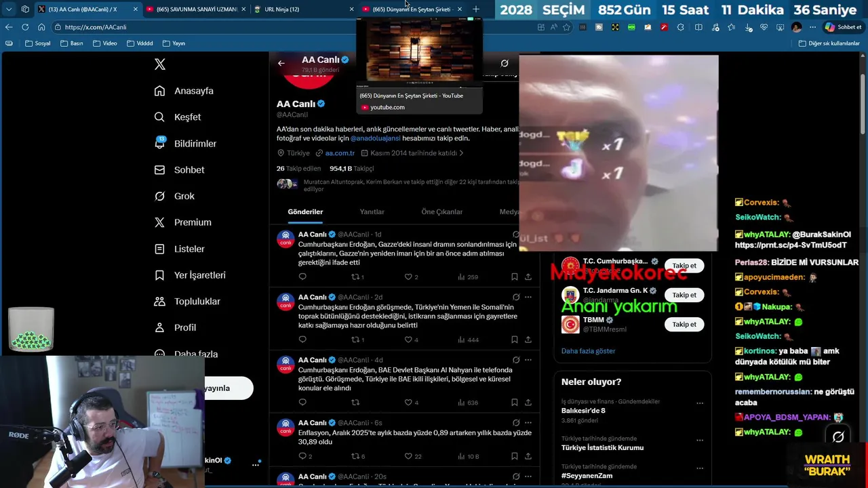The image size is (868, 488).
Task: Add page to favorites star icon
Action: click(x=567, y=27)
